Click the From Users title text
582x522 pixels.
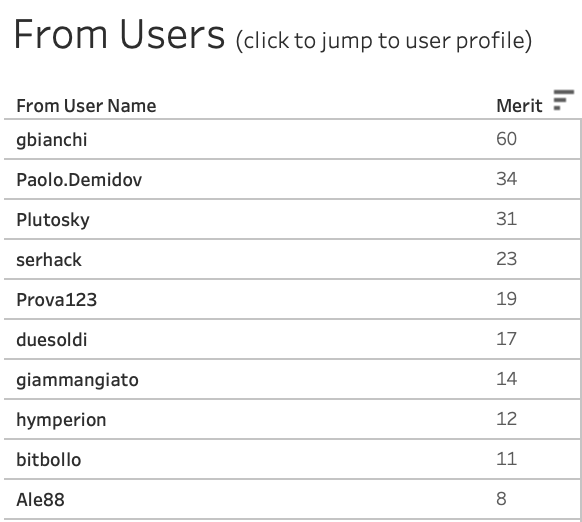click(120, 35)
